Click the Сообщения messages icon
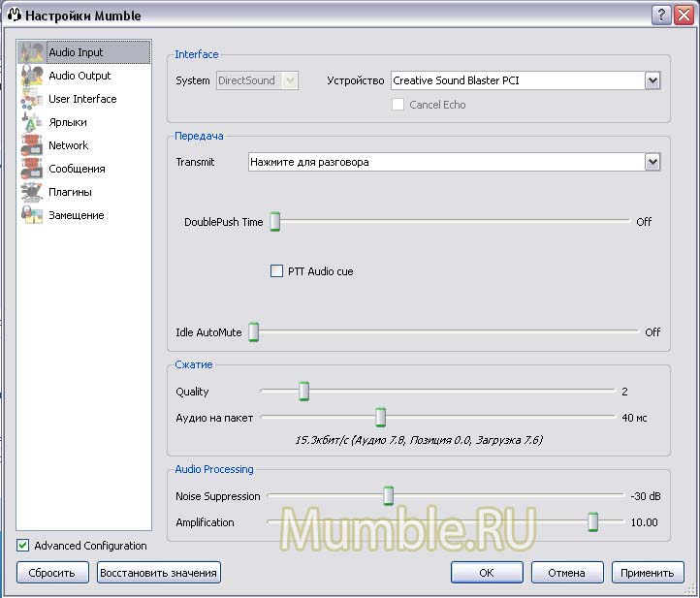 click(x=32, y=169)
